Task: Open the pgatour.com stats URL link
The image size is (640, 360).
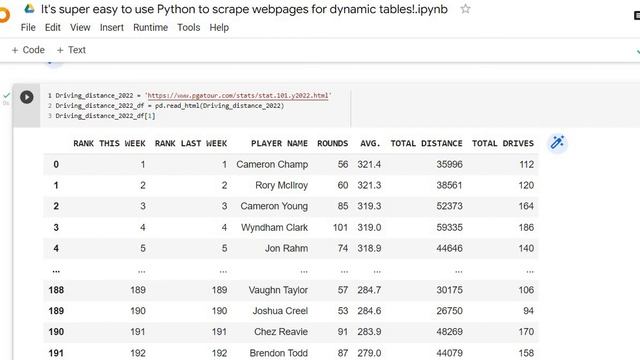Action: [x=238, y=96]
